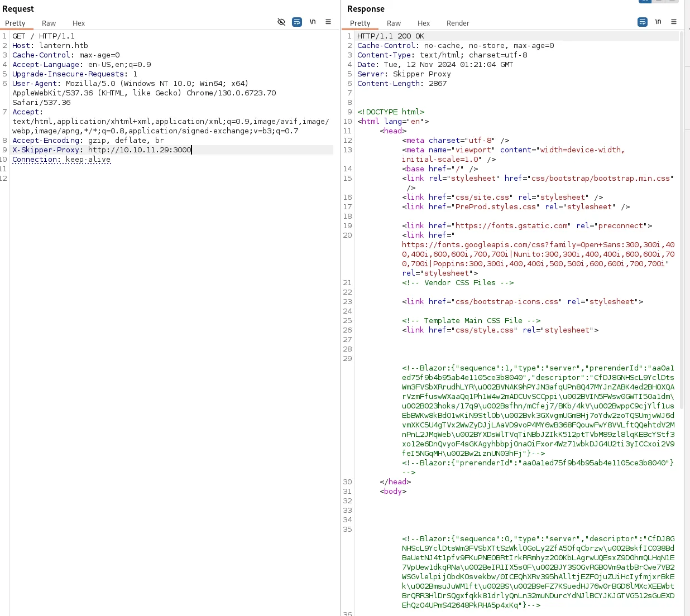Toggle word wrap icon in Request panel
This screenshot has height=616, width=690.
click(297, 22)
